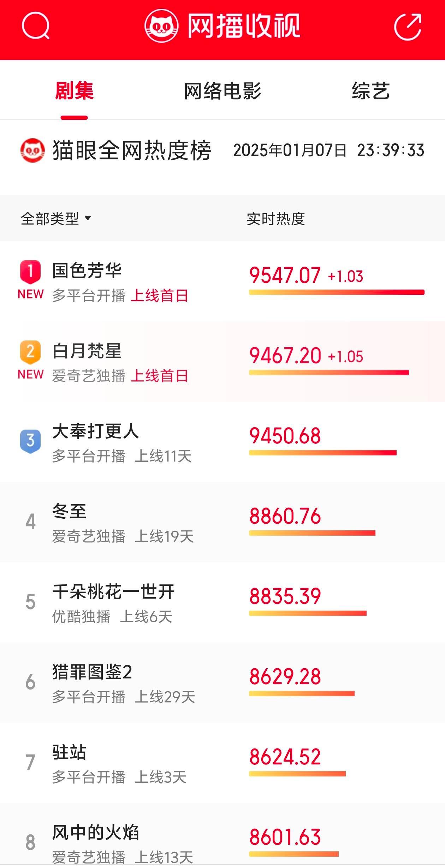Open the search magnifier icon
Image resolution: width=445 pixels, height=868 pixels.
click(36, 25)
